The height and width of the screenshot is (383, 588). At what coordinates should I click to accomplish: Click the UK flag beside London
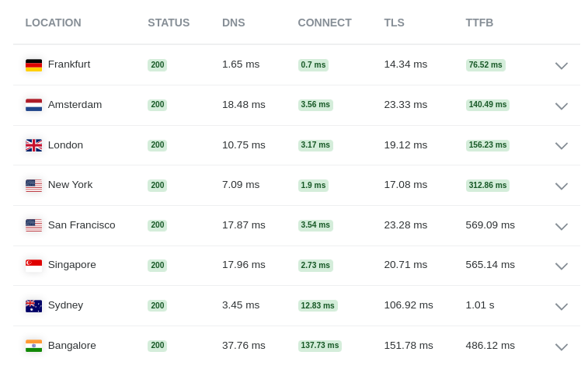tap(33, 145)
